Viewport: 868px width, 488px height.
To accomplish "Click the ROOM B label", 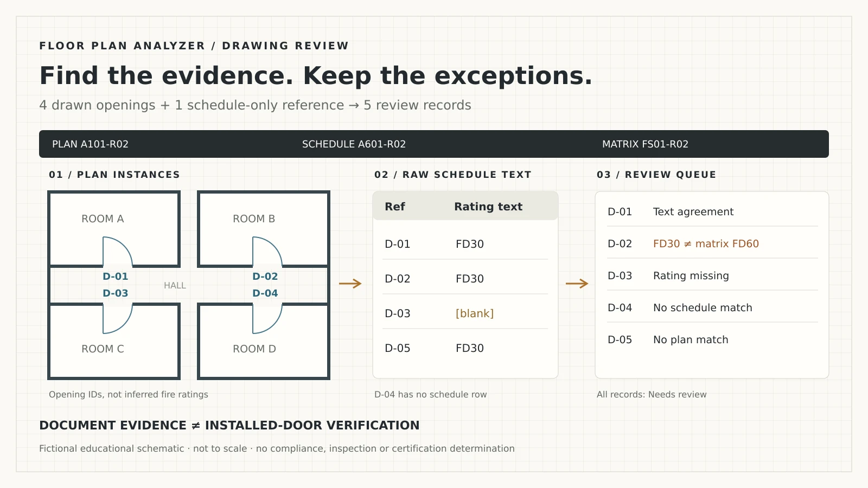I will tap(254, 219).
